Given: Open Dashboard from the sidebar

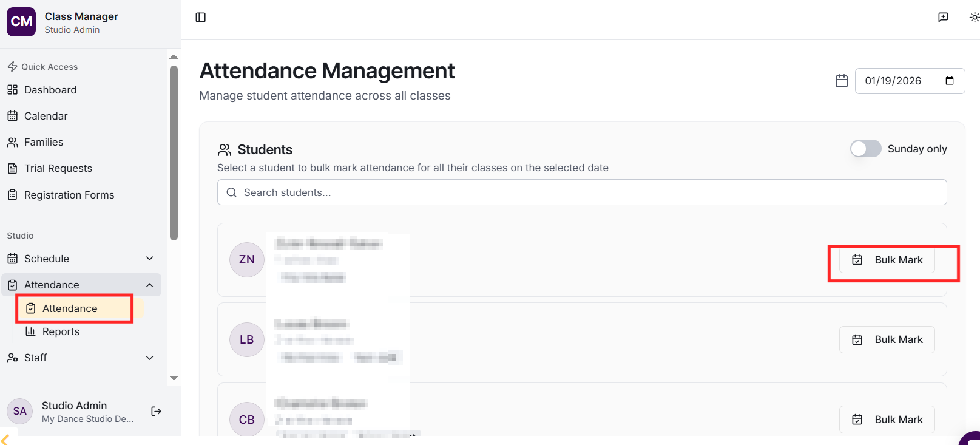Looking at the screenshot, I should pos(50,90).
